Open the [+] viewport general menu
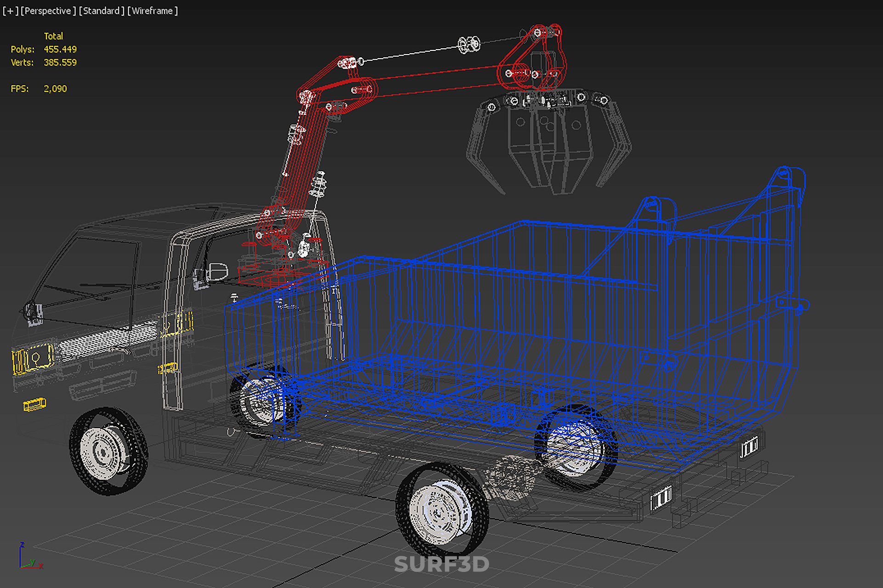Image resolution: width=883 pixels, height=588 pixels. point(10,11)
